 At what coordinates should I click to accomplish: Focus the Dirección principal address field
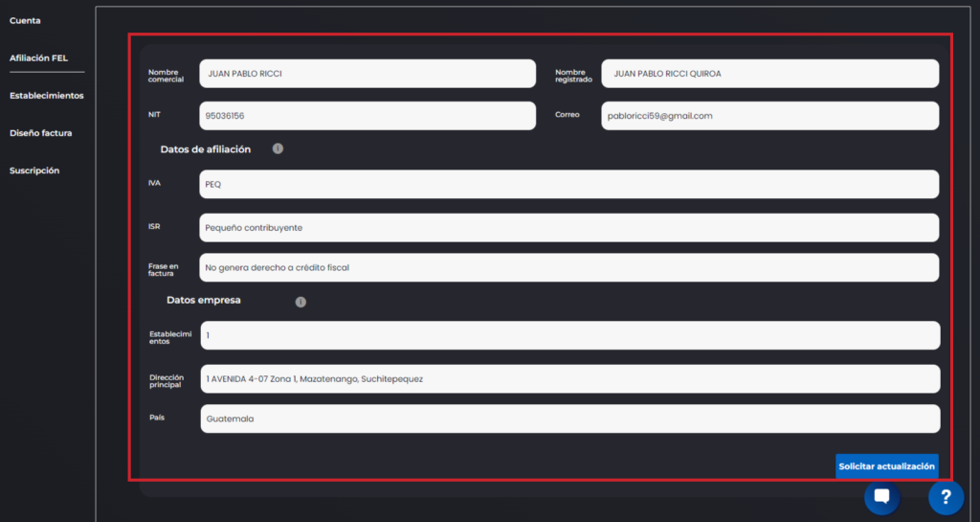[x=569, y=378]
